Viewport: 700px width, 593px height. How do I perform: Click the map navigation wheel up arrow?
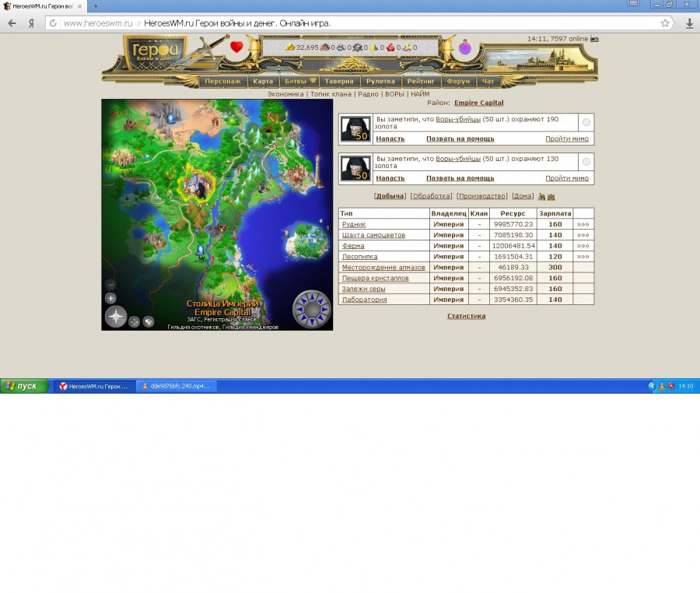point(312,296)
